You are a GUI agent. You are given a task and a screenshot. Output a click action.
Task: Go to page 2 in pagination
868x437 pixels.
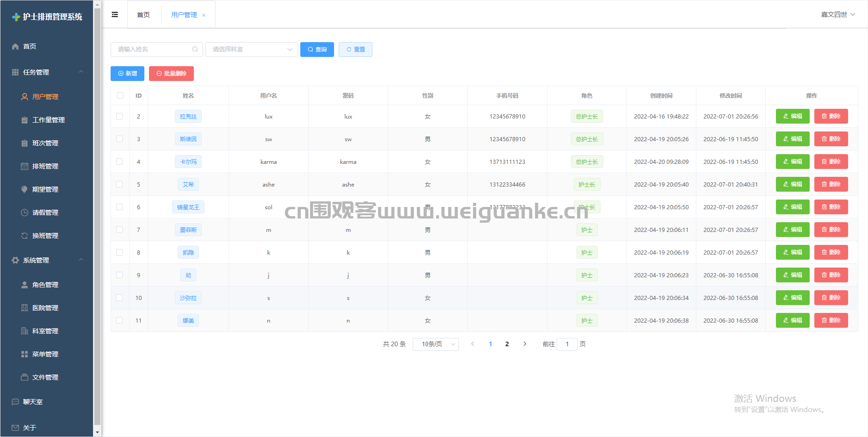[x=507, y=344]
